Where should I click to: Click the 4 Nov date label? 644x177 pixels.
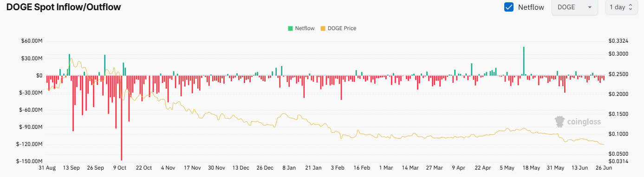[168, 168]
